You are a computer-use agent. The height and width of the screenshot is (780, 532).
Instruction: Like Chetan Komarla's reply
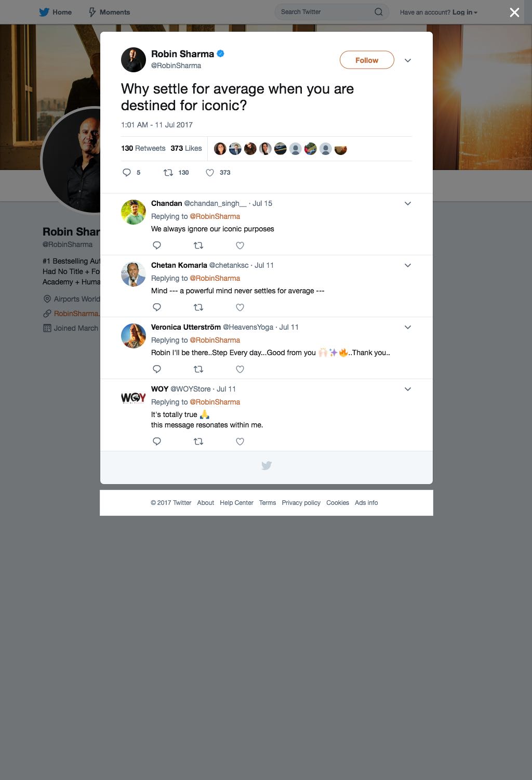click(240, 307)
